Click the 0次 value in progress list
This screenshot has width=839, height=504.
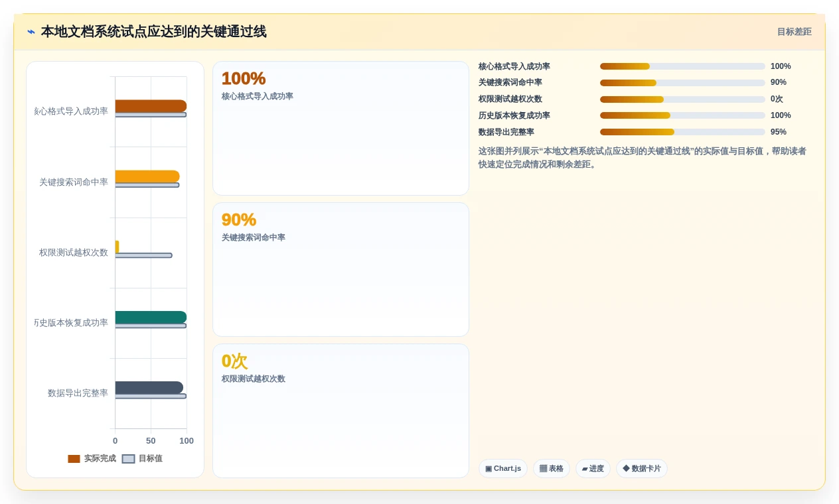[x=777, y=99]
